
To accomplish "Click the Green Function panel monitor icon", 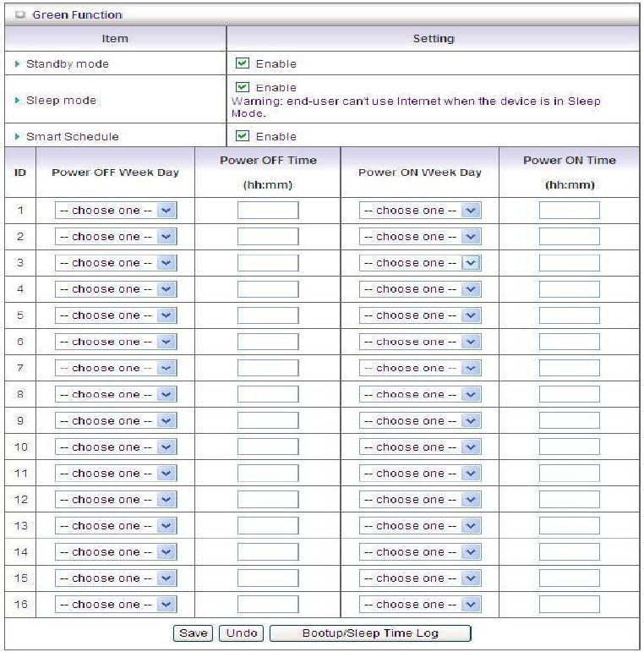I will (20, 15).
